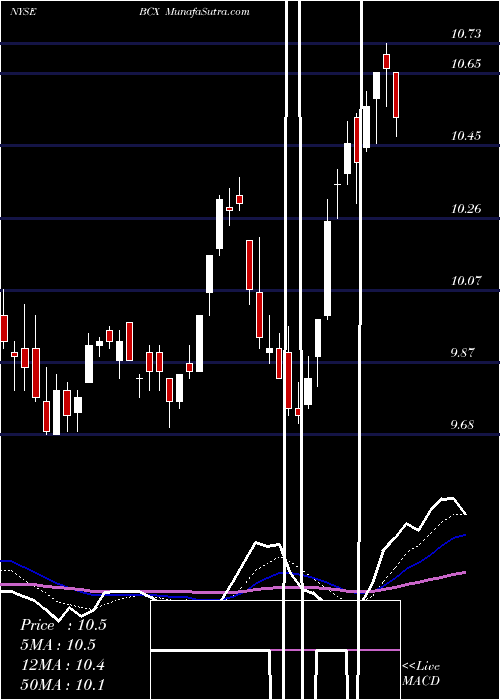Click the last red candlestick on the right
This screenshot has height=700, width=500.
point(396,95)
